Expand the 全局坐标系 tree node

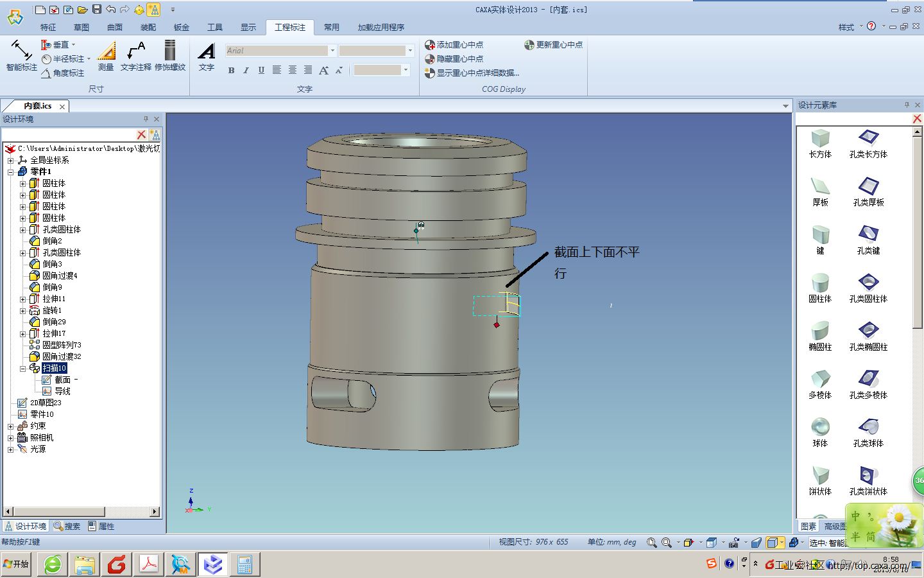[x=10, y=161]
